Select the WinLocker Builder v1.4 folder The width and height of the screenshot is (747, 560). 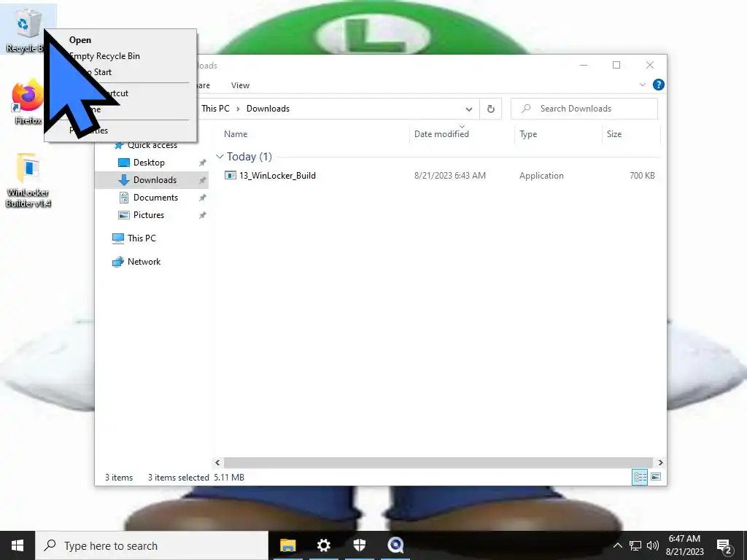(28, 180)
